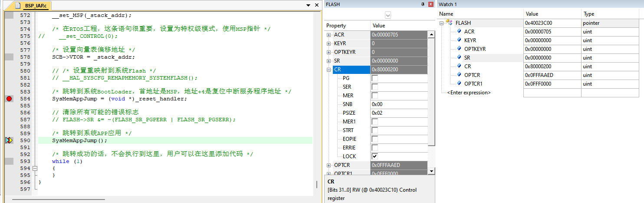
Task: Expand the OPTCR register in FLASH panel
Action: [329, 165]
